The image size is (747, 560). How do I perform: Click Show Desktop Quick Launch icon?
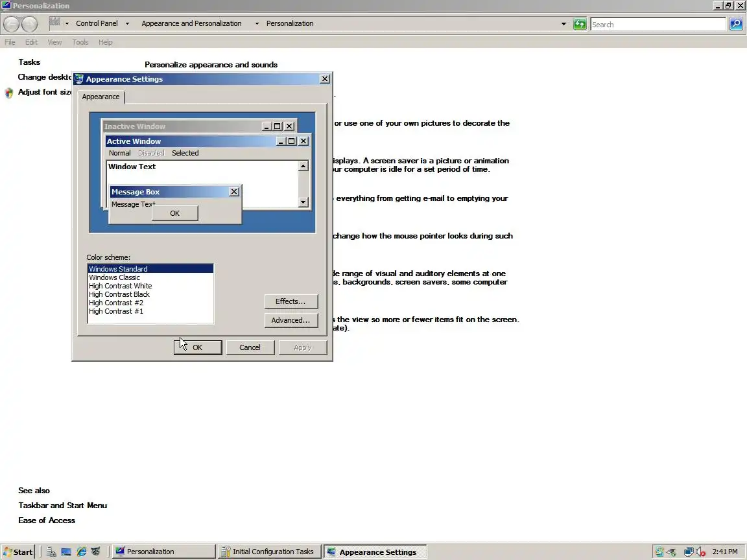(66, 552)
